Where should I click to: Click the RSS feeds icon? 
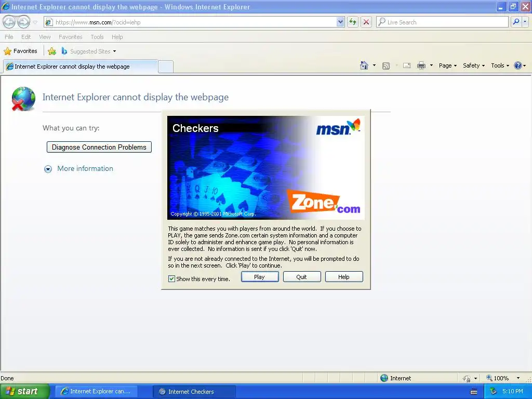tap(386, 66)
